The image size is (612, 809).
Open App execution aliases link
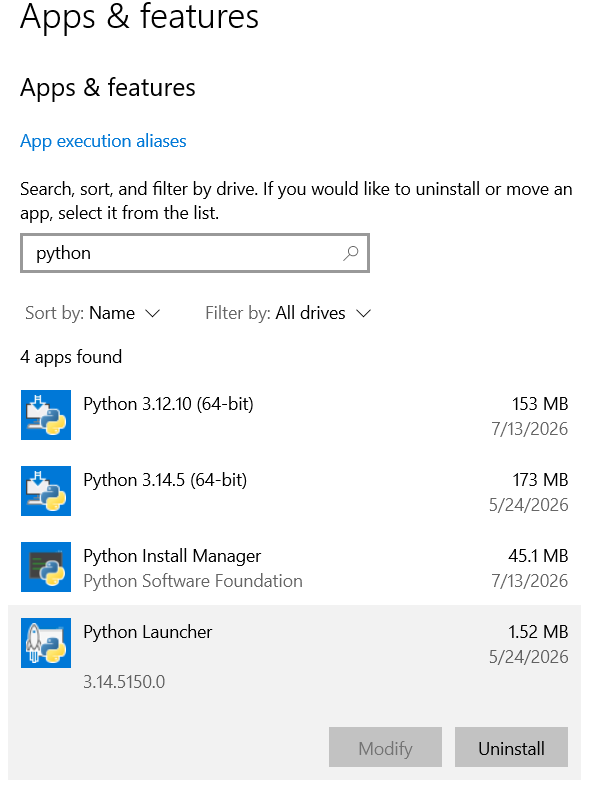[x=103, y=141]
